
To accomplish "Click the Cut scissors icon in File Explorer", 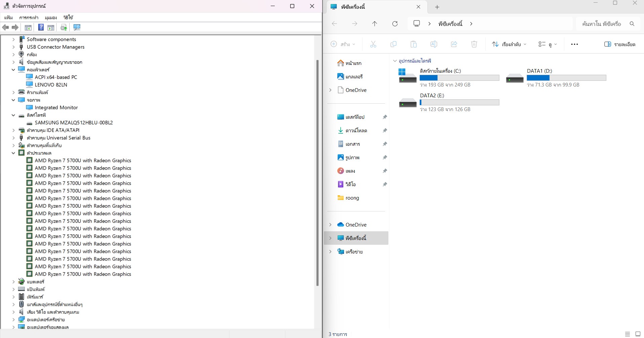I will click(373, 44).
